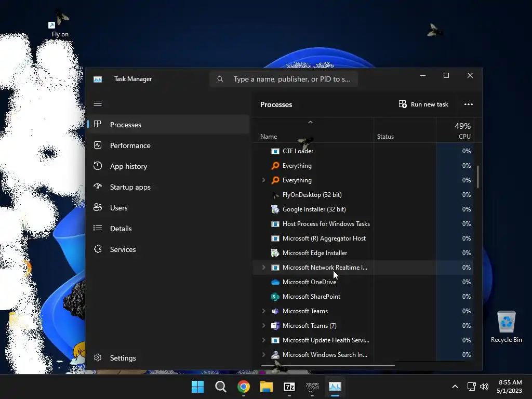Click the horizontal scrollbar under process list
The image size is (532, 399).
pos(328,366)
